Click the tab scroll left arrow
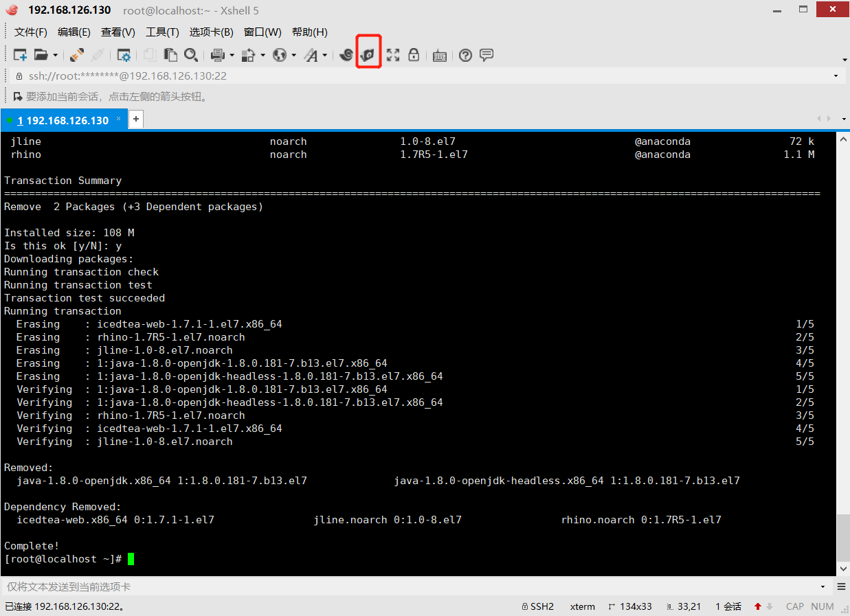Screen dimensions: 850x616 818,119
